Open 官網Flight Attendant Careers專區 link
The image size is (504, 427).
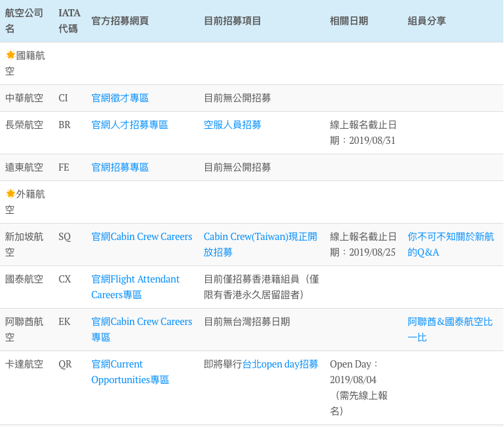click(135, 287)
